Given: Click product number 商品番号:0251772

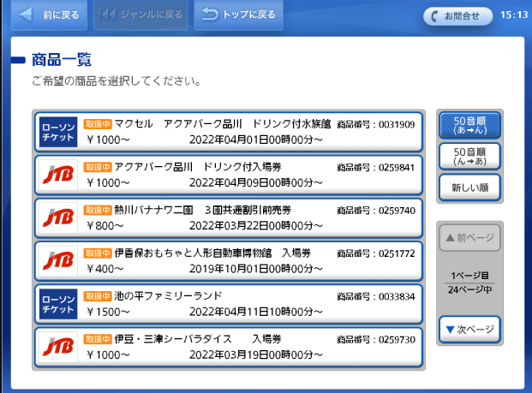Looking at the screenshot, I should pyautogui.click(x=376, y=253).
